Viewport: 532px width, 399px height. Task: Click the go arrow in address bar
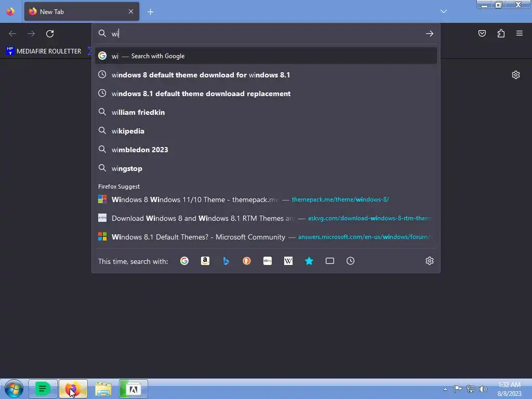[x=430, y=34]
